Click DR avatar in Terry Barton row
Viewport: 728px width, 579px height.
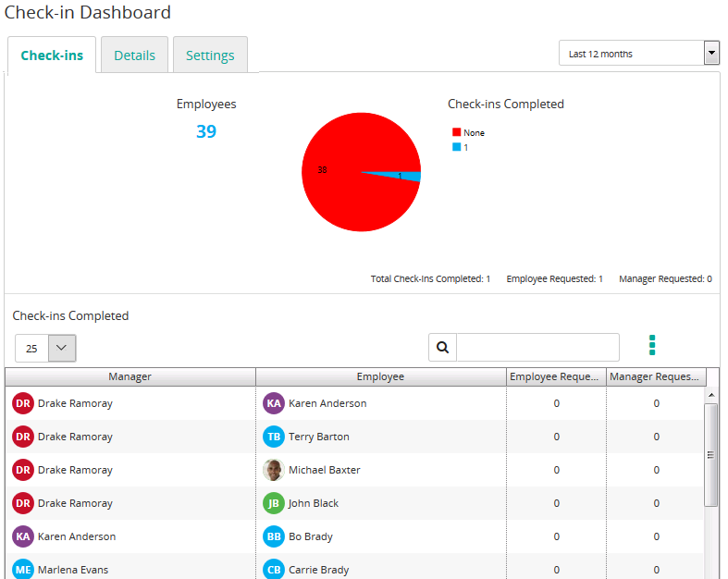[23, 437]
